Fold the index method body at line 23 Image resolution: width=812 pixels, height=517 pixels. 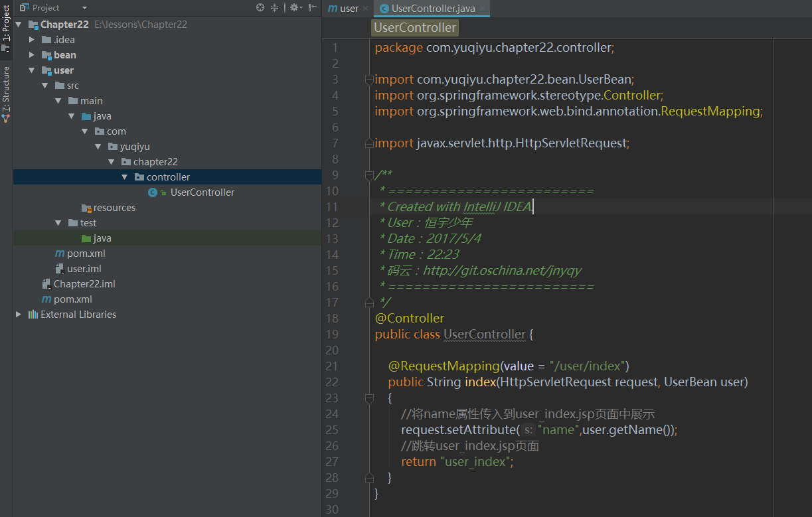tap(369, 398)
